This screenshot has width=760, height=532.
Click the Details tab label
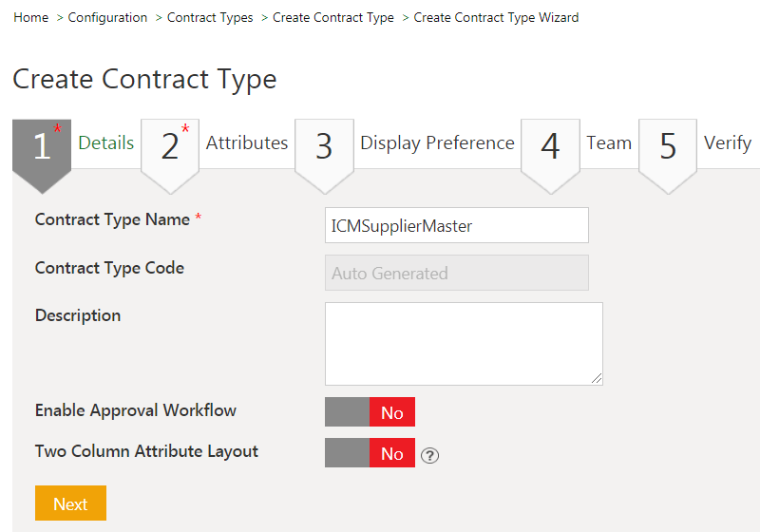105,143
